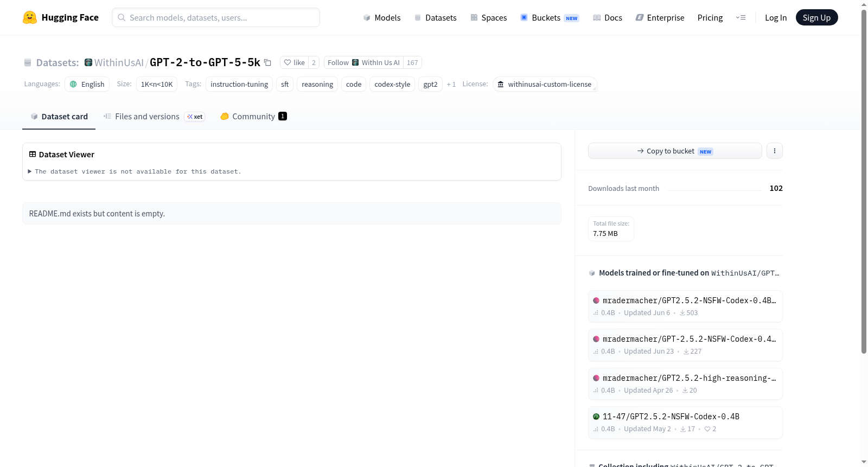Click the Datasets: breadcrumb link

pyautogui.click(x=58, y=62)
